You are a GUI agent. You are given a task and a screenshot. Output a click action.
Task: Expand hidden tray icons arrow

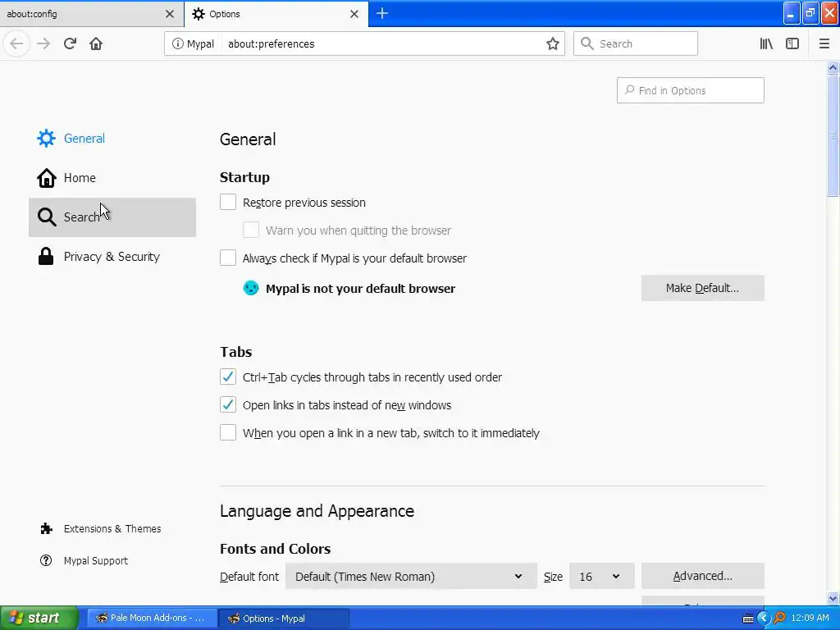tap(764, 619)
